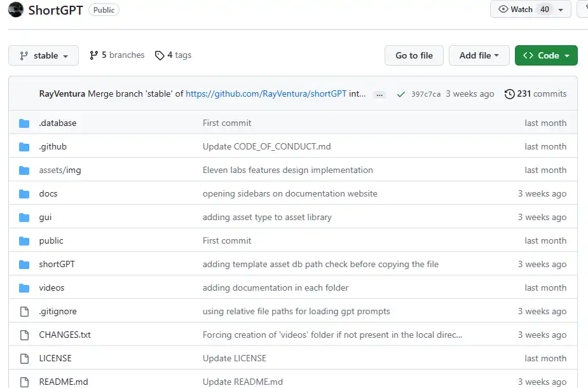Click 'Eleven labs features design implementation' commit message
This screenshot has width=588, height=388.
[x=287, y=170]
